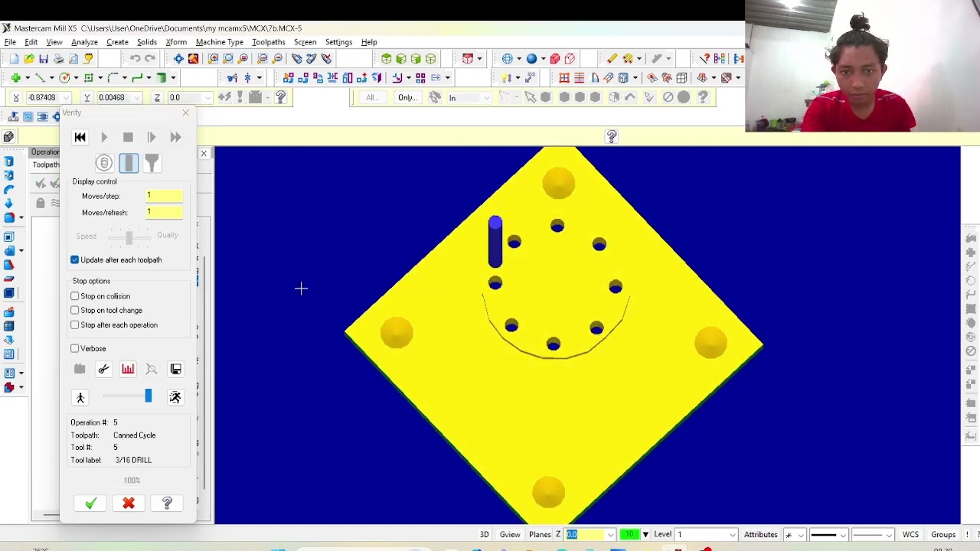Click the Only... selection button

coord(407,98)
